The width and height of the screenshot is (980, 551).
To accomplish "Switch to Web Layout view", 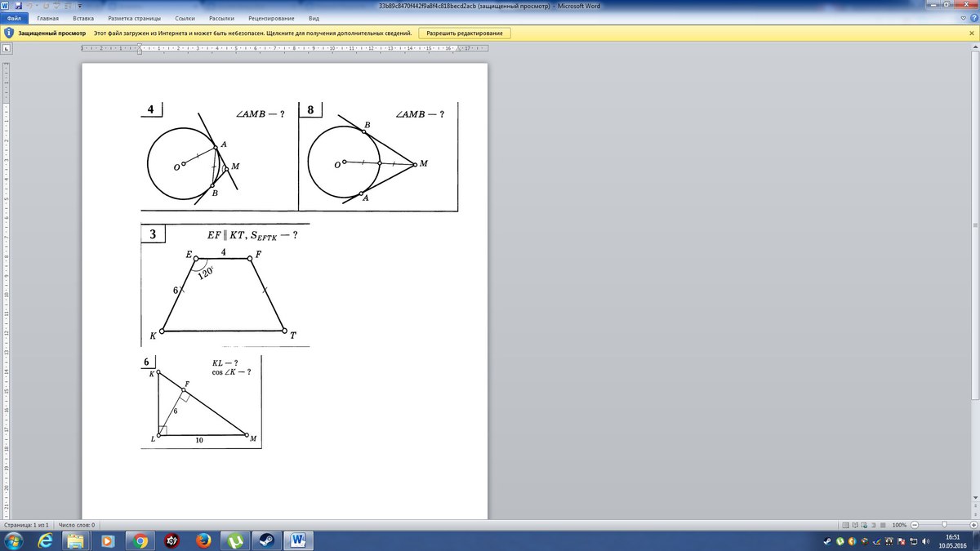I will (x=866, y=525).
